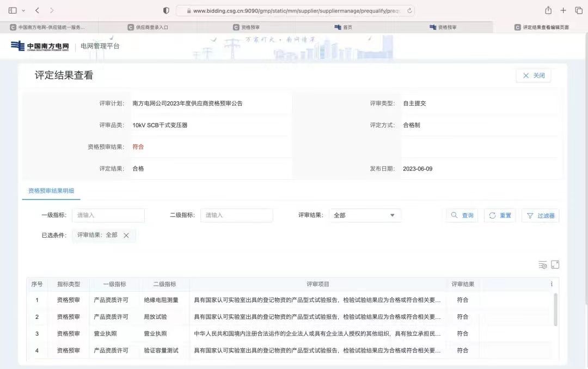Remove the 评审结果: 全部 filter tag

[x=126, y=235]
